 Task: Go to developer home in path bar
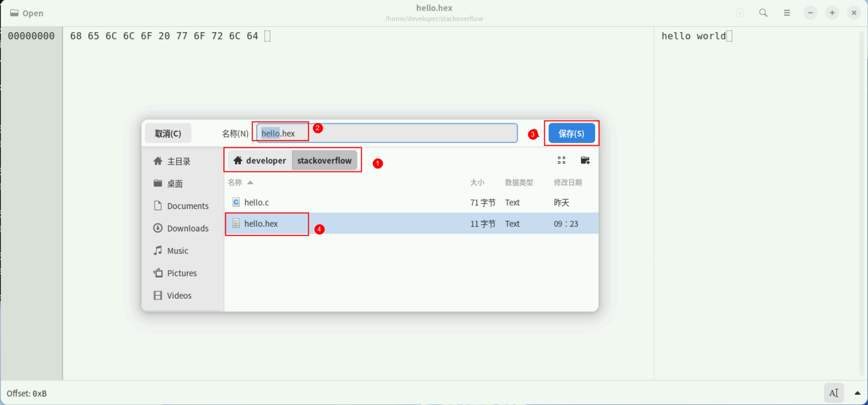pyautogui.click(x=260, y=161)
